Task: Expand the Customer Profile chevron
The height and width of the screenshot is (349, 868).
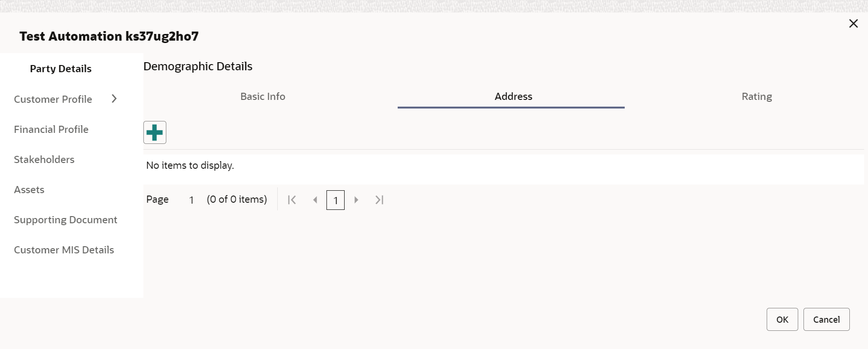Action: pyautogui.click(x=114, y=98)
